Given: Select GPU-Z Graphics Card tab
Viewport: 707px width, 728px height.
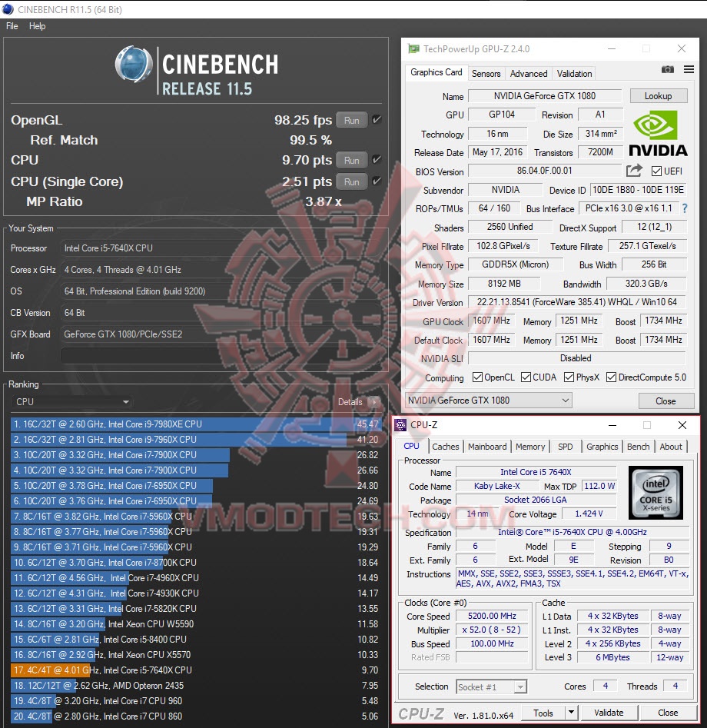Looking at the screenshot, I should (x=436, y=72).
